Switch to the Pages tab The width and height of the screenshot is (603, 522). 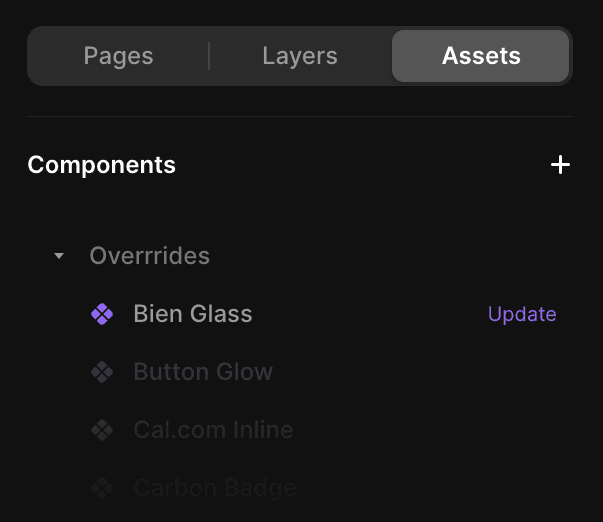coord(118,56)
